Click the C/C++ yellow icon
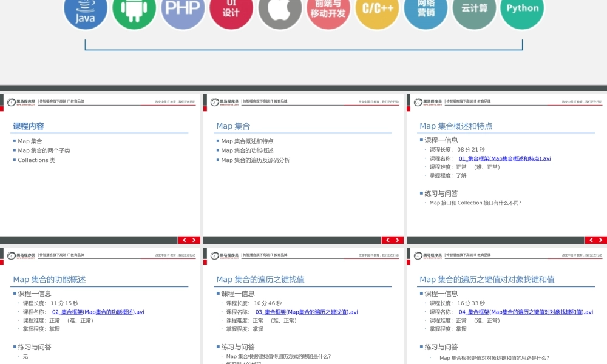Image resolution: width=607 pixels, height=364 pixels. 377,8
